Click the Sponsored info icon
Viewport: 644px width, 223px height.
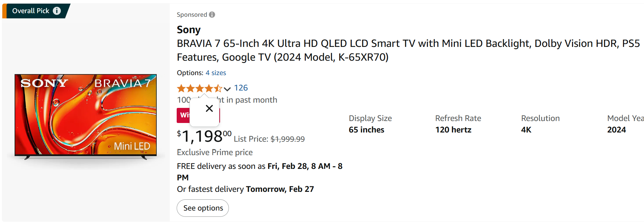click(x=212, y=14)
